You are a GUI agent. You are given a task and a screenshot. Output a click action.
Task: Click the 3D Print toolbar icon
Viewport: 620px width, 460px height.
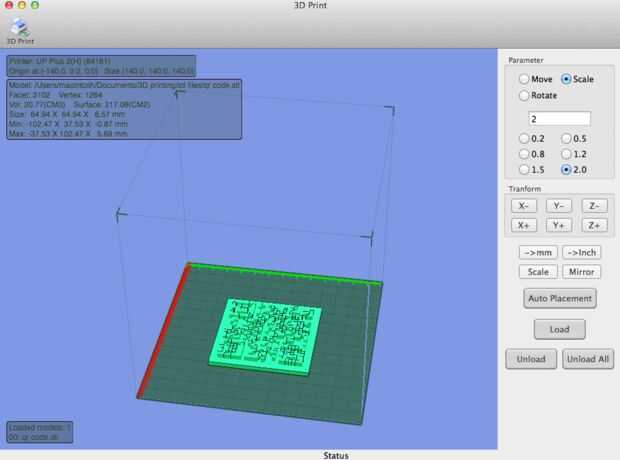click(x=20, y=31)
